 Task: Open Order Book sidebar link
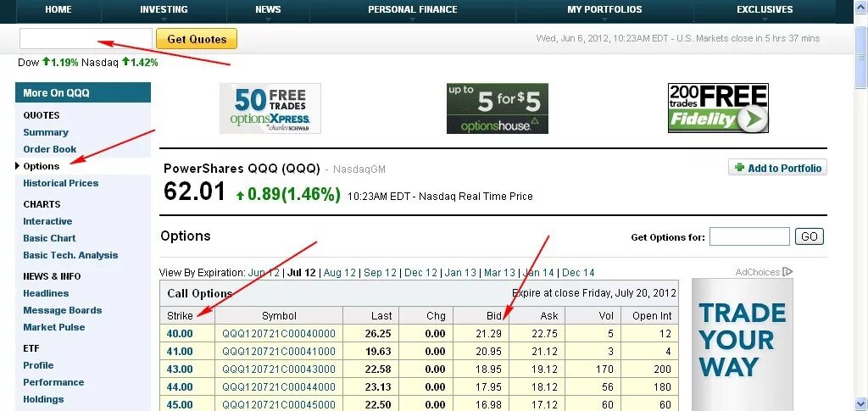point(50,149)
